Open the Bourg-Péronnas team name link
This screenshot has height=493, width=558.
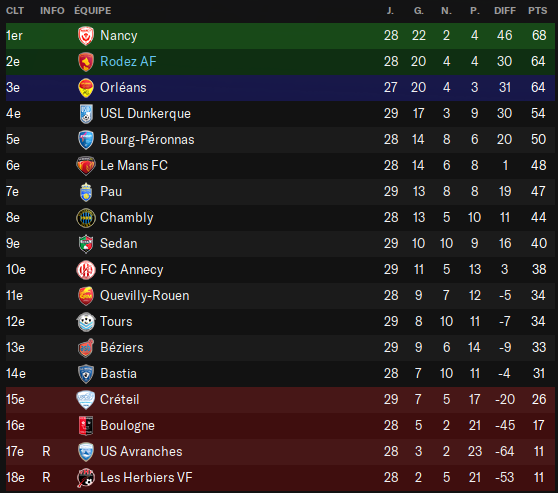pyautogui.click(x=147, y=140)
